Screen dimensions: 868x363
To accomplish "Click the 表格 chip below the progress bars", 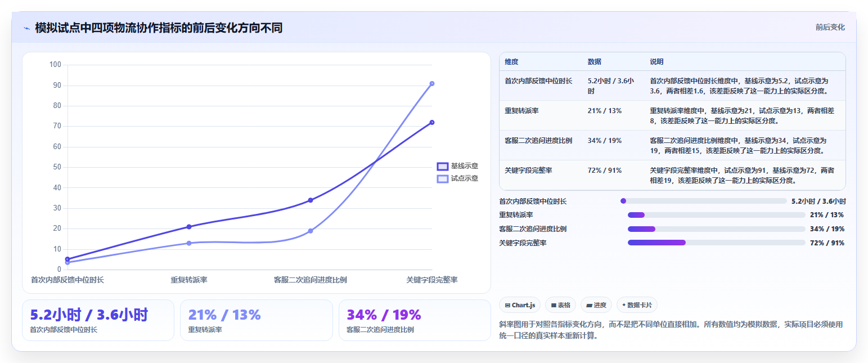I will (x=560, y=305).
